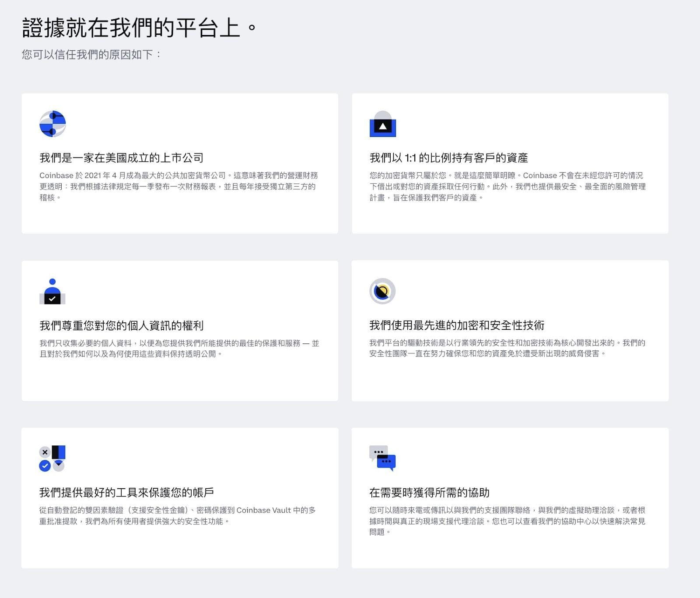Click the paragraph starting 您可以隨時來電或傳訊
The height and width of the screenshot is (598, 700).
(x=507, y=521)
